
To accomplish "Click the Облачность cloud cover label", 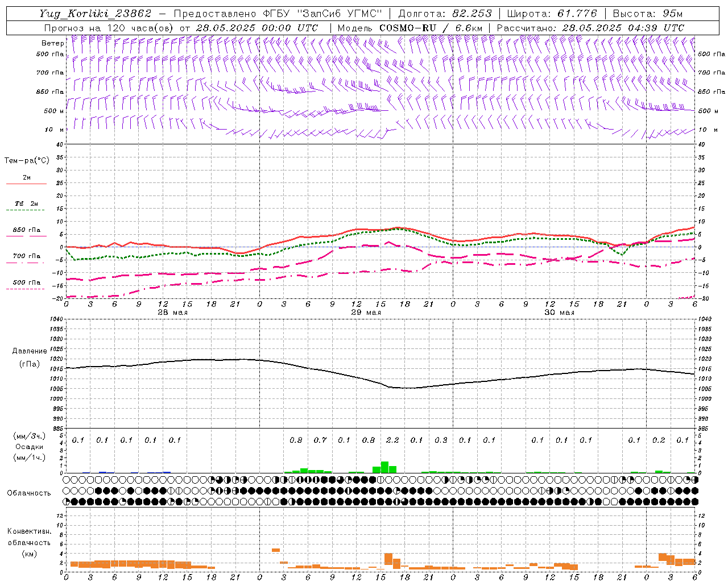I will [x=29, y=493].
